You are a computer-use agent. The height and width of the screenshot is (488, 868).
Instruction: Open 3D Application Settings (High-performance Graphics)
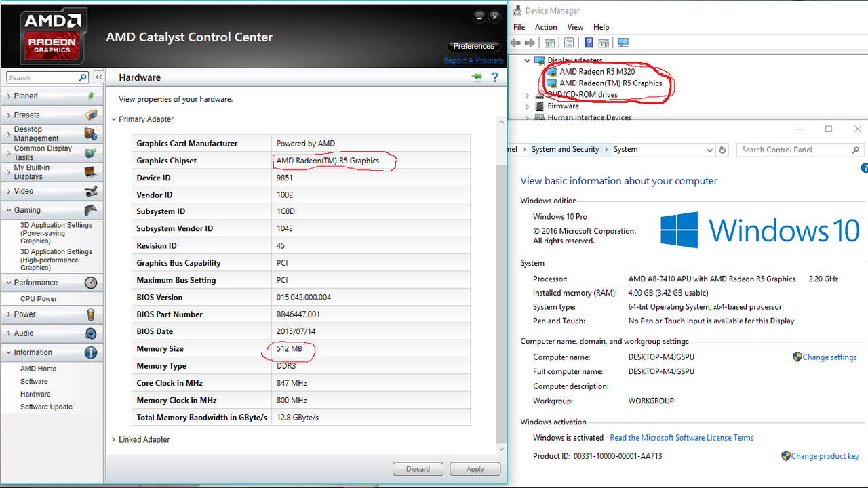click(x=56, y=260)
